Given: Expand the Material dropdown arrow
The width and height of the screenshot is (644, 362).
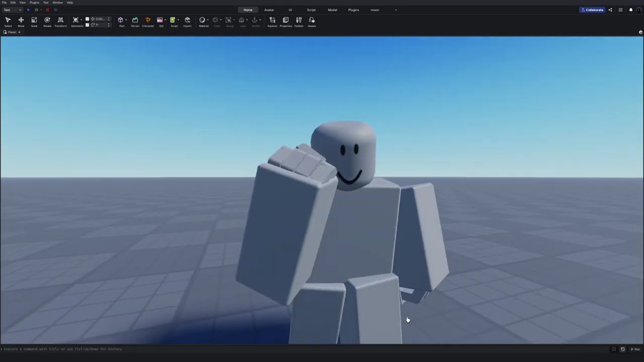Looking at the screenshot, I should 208,20.
